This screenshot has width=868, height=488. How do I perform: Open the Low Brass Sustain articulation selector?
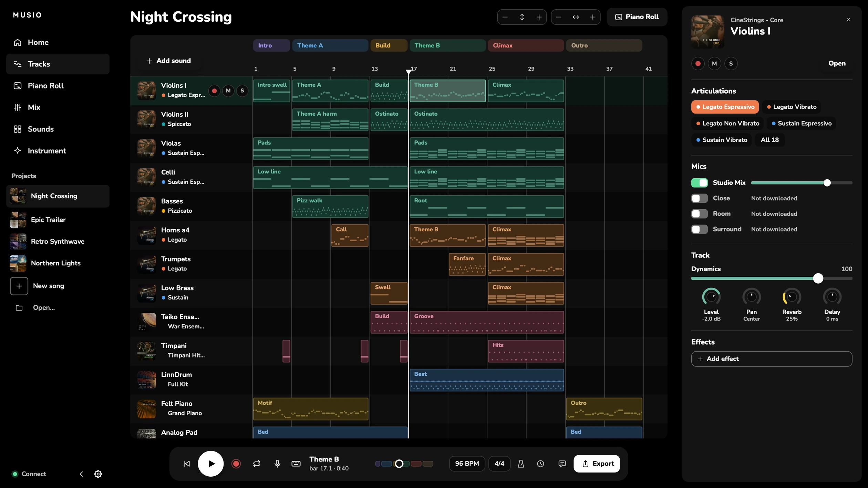click(x=175, y=297)
